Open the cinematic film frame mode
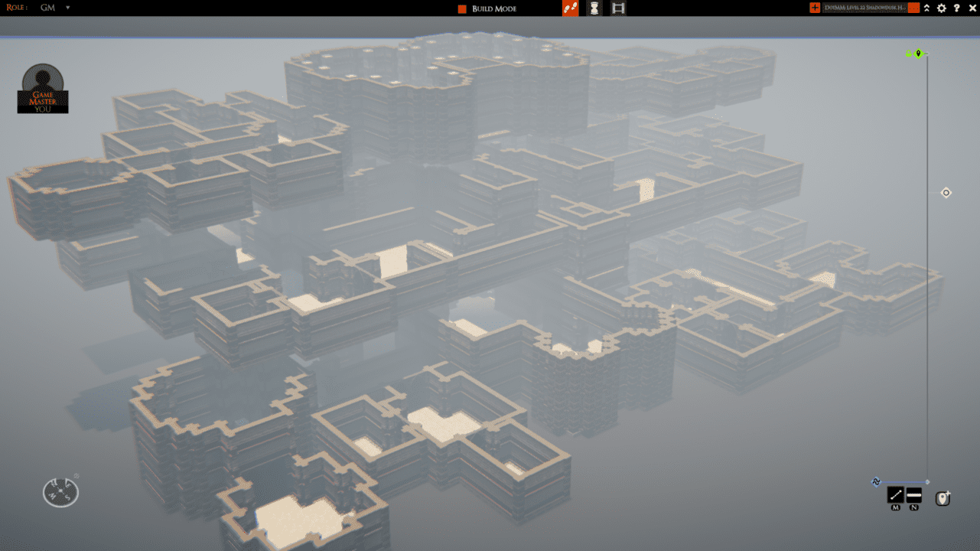The height and width of the screenshot is (551, 980). click(618, 8)
